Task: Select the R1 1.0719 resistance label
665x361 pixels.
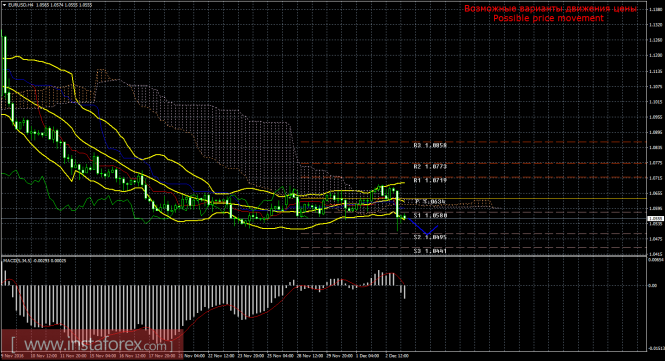Action: click(430, 180)
